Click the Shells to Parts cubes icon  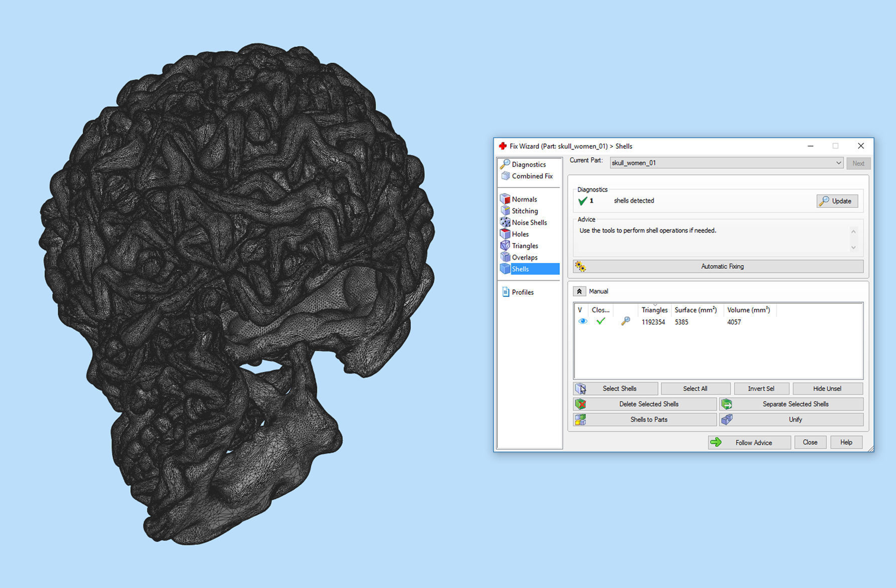point(580,420)
